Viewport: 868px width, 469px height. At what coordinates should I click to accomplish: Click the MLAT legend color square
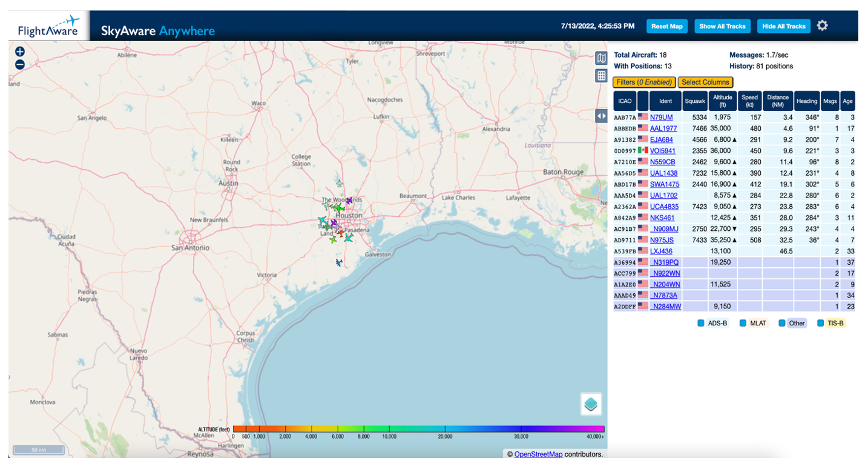point(743,323)
